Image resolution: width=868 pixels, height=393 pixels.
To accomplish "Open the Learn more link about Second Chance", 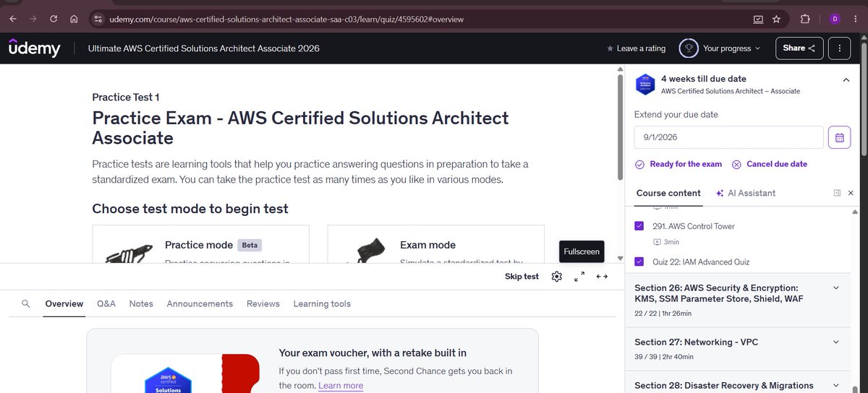I will (x=341, y=385).
